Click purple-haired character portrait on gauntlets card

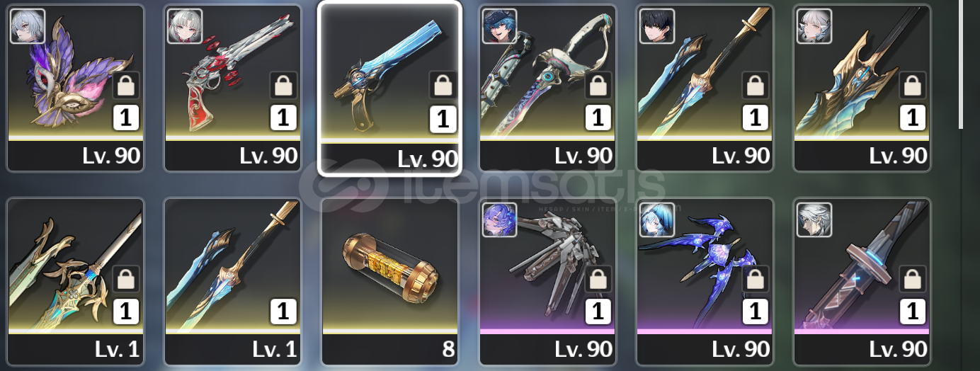click(x=500, y=219)
